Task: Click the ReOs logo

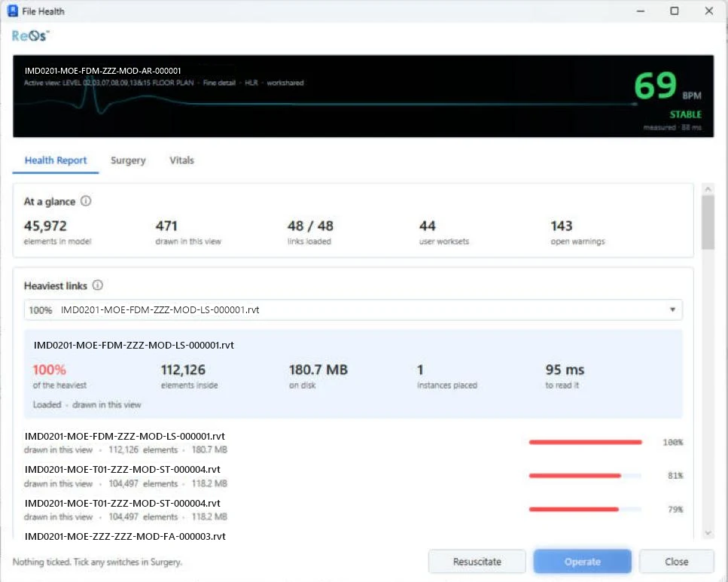Action: coord(30,36)
